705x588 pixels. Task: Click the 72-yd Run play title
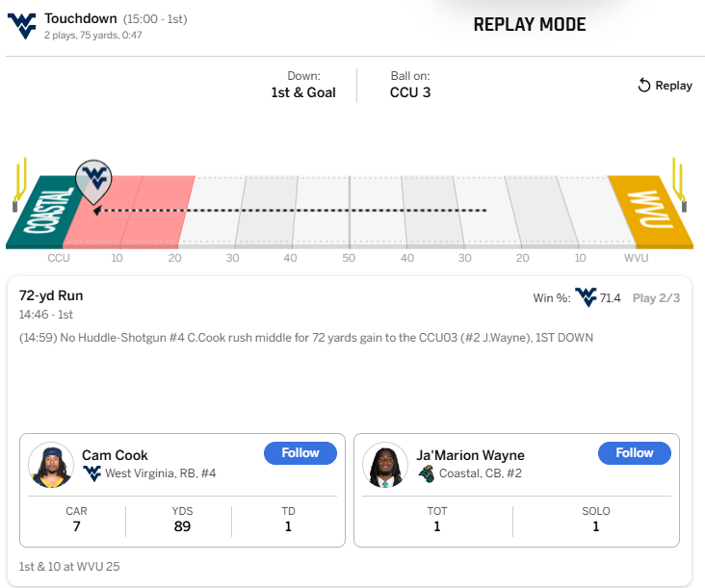[51, 295]
